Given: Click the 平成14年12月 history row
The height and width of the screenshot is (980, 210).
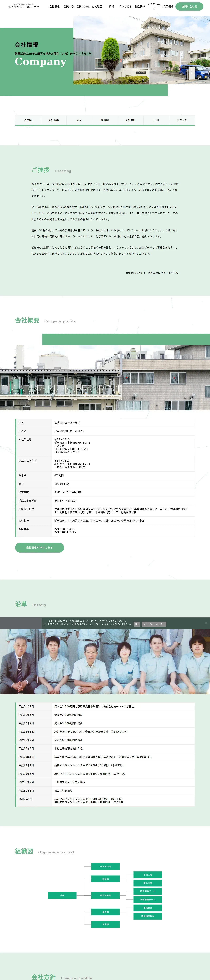Looking at the screenshot, I should [105, 732].
